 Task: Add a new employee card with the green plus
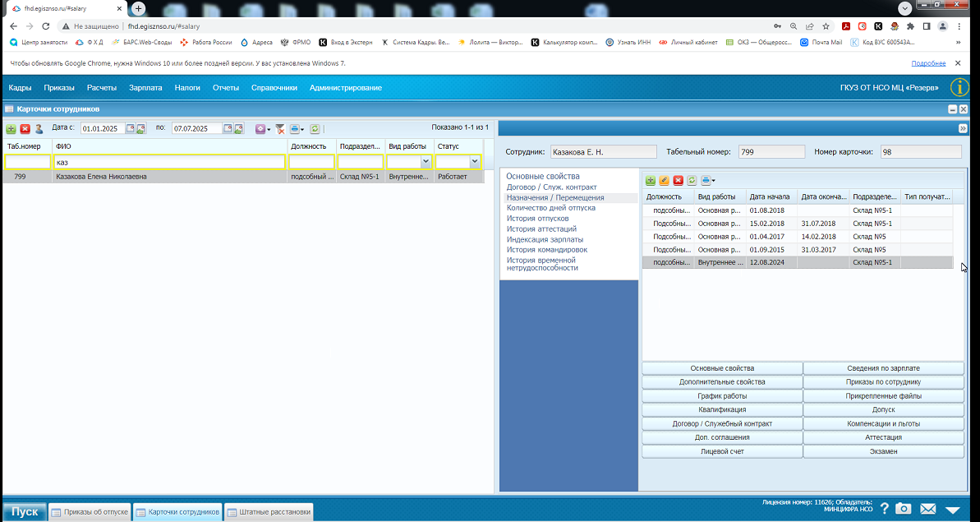tap(12, 129)
